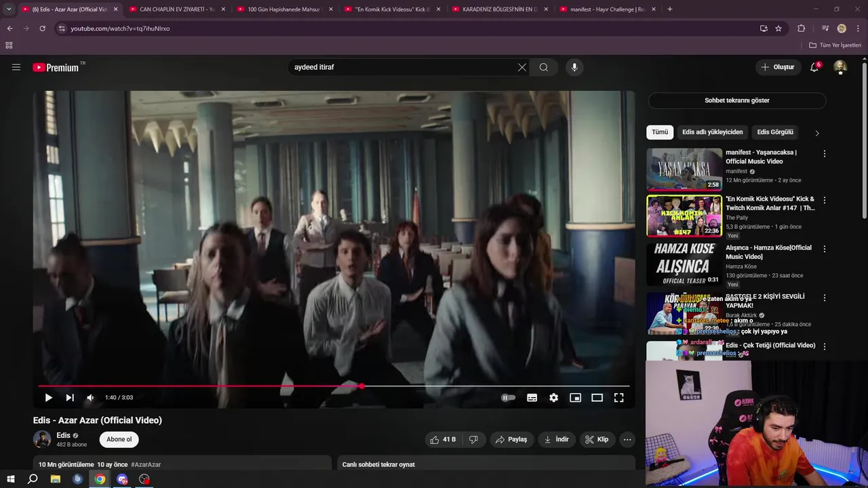
Task: Enable theater mode view
Action: pyautogui.click(x=597, y=398)
